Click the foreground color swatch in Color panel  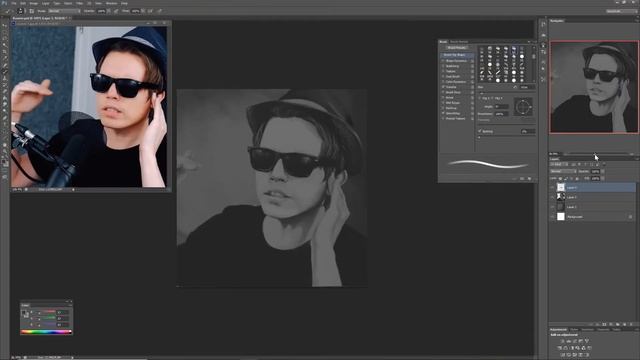coord(23,312)
